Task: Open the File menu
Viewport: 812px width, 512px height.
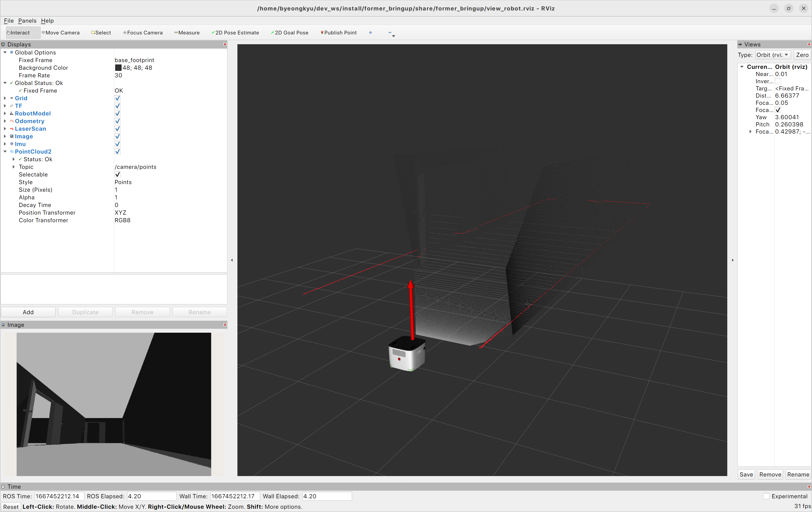Action: click(x=8, y=20)
